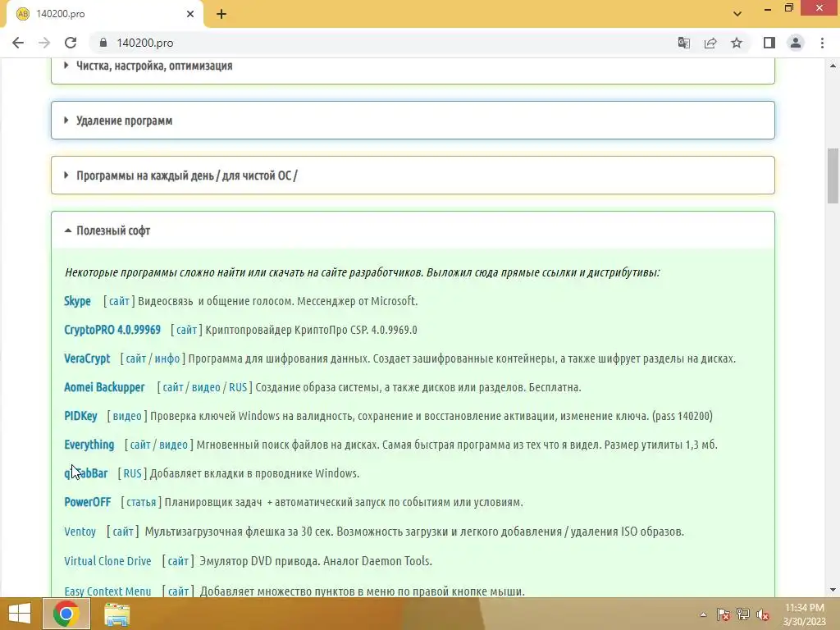Open the Chrome three-dot menu
This screenshot has width=840, height=630.
tap(822, 43)
